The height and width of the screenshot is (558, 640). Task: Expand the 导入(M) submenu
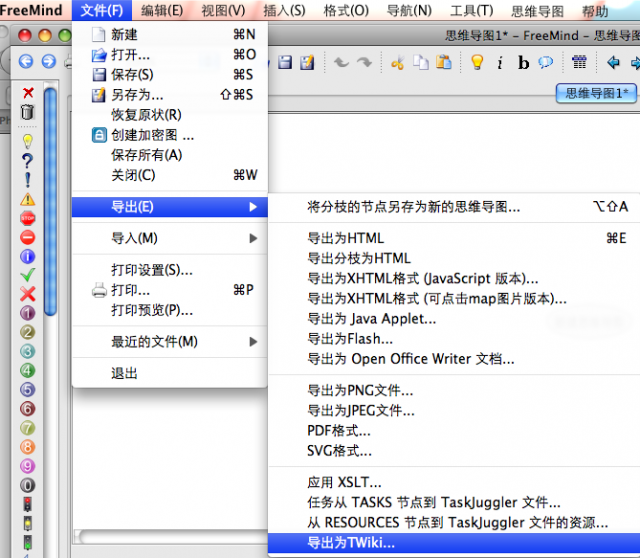[x=170, y=238]
